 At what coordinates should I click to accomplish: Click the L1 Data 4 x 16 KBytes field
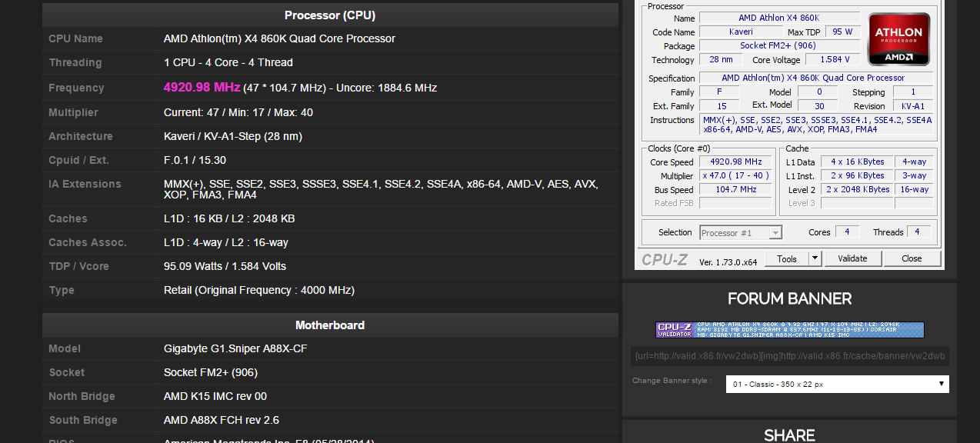(857, 162)
